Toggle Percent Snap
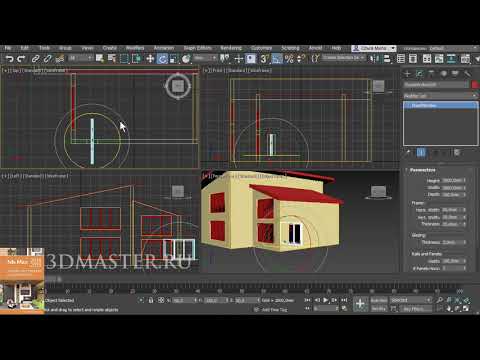Viewport: 480px width, 360px height. 289,59
